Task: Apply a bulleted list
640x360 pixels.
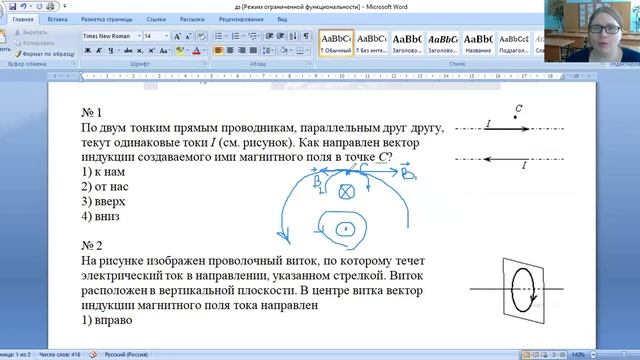Action: click(218, 36)
